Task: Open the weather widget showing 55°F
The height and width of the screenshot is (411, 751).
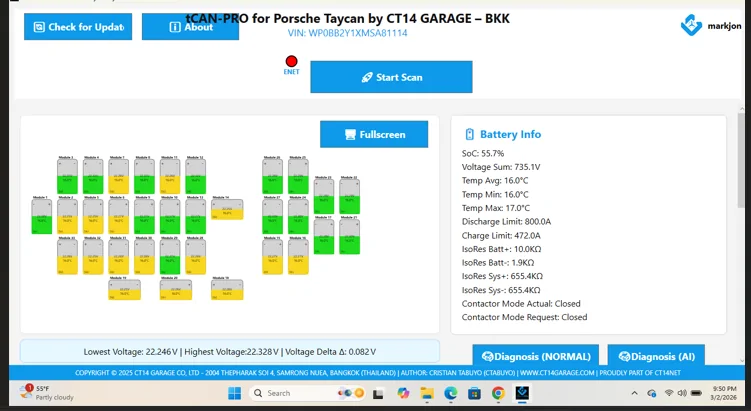Action: click(x=46, y=392)
